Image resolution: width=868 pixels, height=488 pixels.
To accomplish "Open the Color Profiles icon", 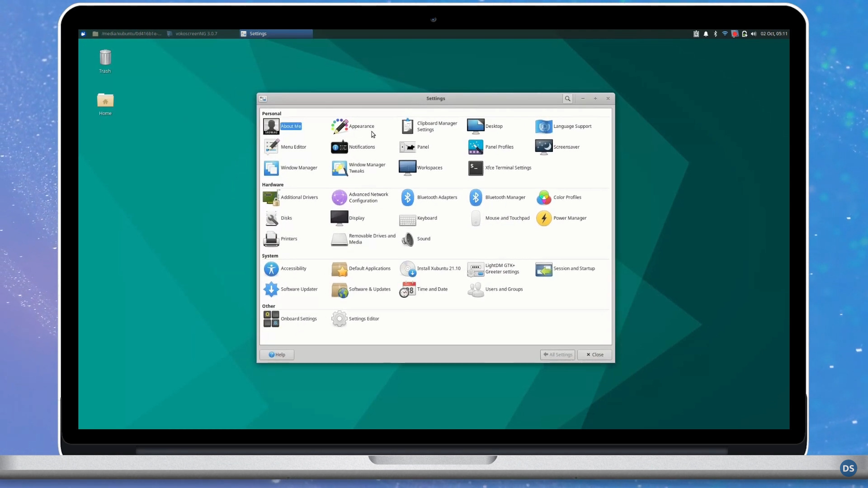I will click(x=544, y=197).
